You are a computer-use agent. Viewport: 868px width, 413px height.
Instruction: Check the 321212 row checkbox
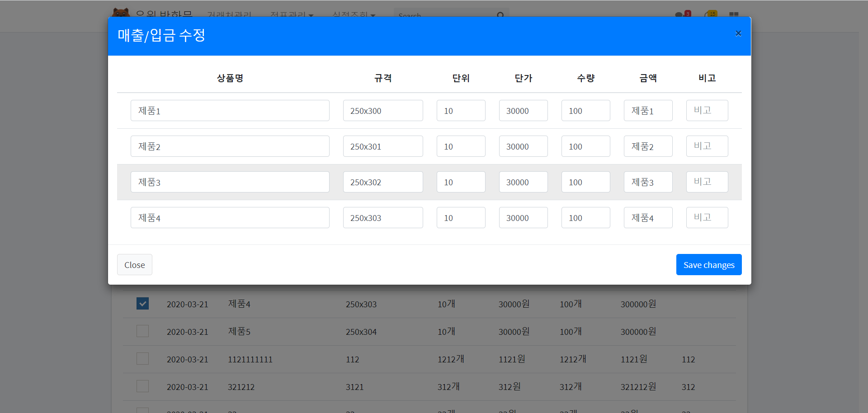(142, 386)
